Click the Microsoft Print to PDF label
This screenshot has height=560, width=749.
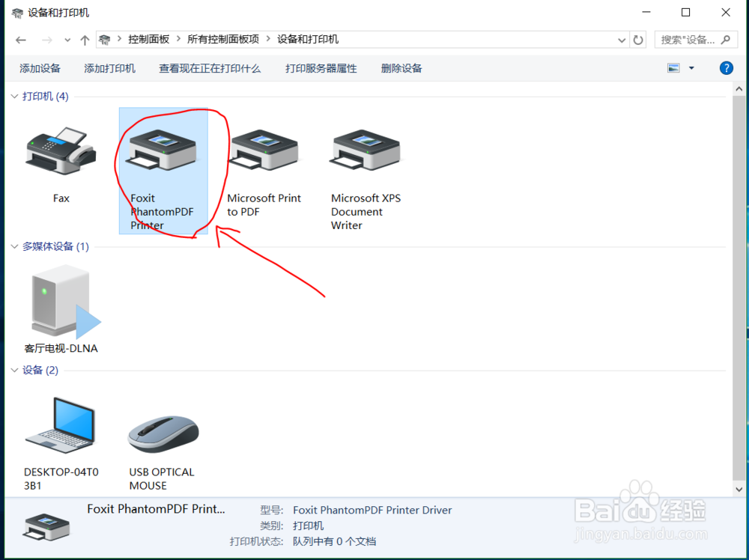264,205
